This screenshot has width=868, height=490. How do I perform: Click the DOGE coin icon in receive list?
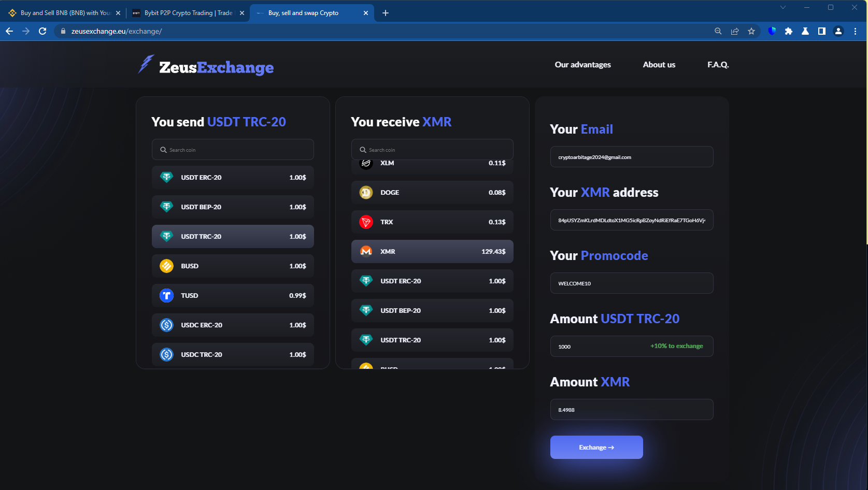[x=366, y=192]
